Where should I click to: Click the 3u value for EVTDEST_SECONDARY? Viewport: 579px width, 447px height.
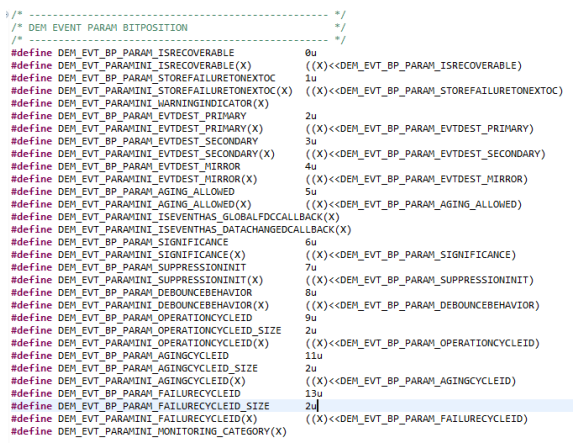pos(311,141)
